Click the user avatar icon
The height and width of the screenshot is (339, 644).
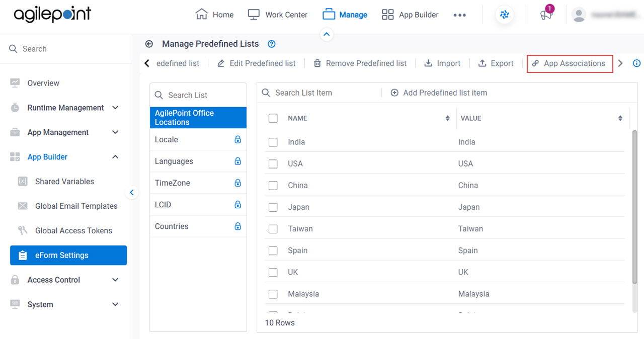click(x=579, y=15)
